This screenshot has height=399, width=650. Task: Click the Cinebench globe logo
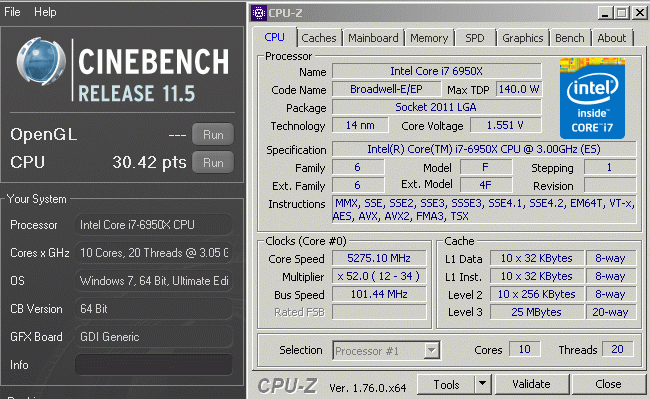pyautogui.click(x=41, y=61)
